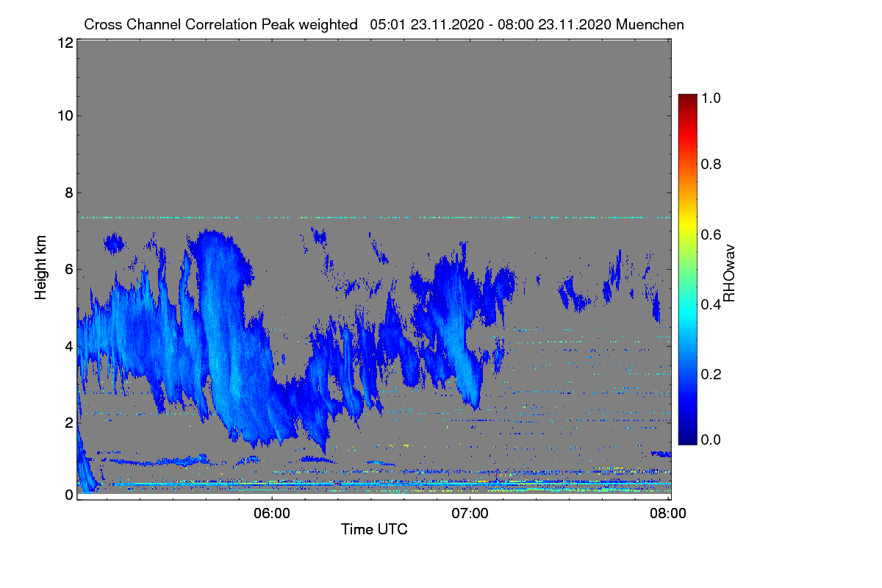Click the '07:00' time tick label
882x588 pixels.
[x=470, y=512]
